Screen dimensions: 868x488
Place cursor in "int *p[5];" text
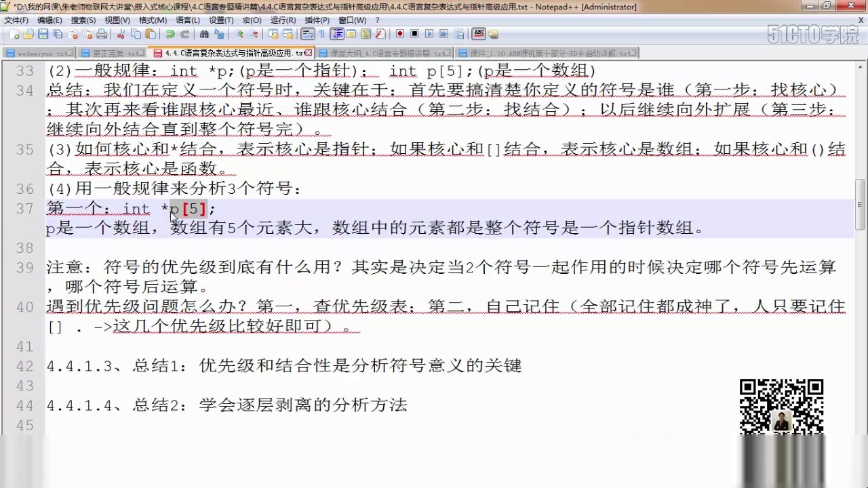169,209
